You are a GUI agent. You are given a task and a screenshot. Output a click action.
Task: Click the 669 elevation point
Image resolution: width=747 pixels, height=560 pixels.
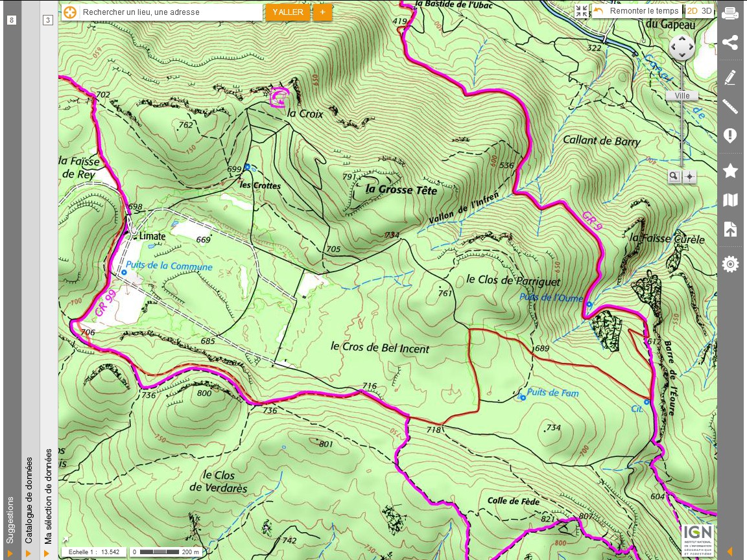204,240
